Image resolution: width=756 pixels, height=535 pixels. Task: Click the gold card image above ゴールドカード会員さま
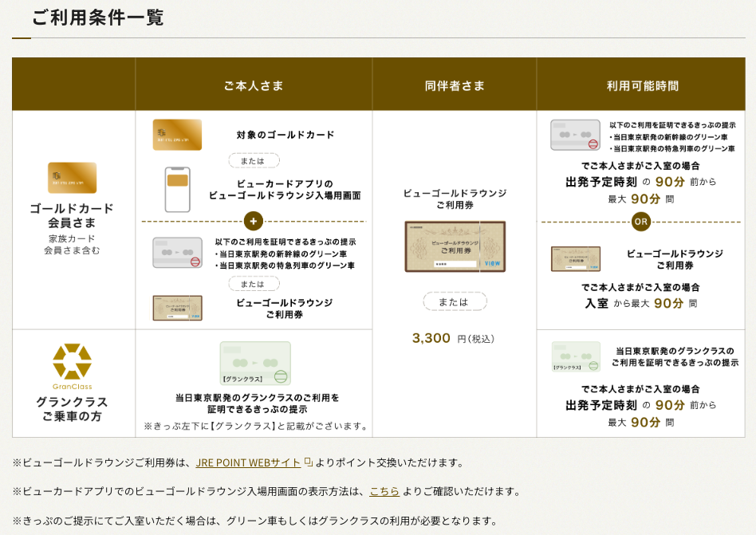click(x=73, y=178)
